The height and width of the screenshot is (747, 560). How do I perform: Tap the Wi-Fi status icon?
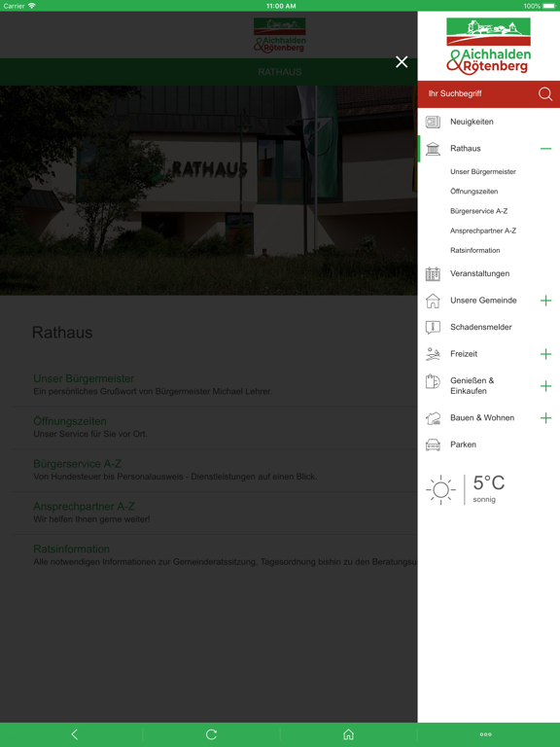pyautogui.click(x=31, y=6)
